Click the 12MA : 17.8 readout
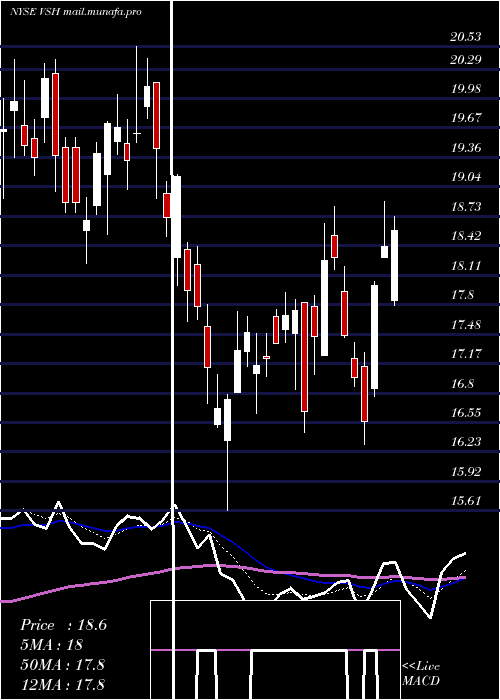500x700 pixels. 62,684
